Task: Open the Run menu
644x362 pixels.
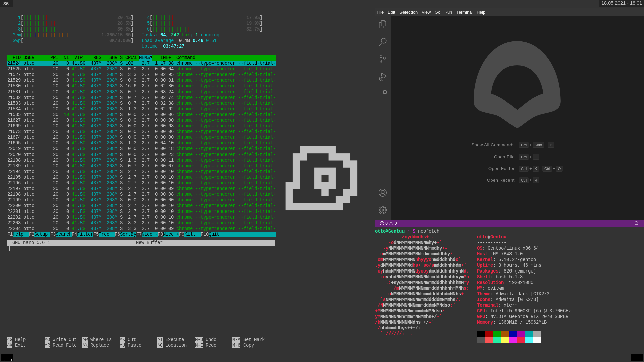Action: coord(448,12)
